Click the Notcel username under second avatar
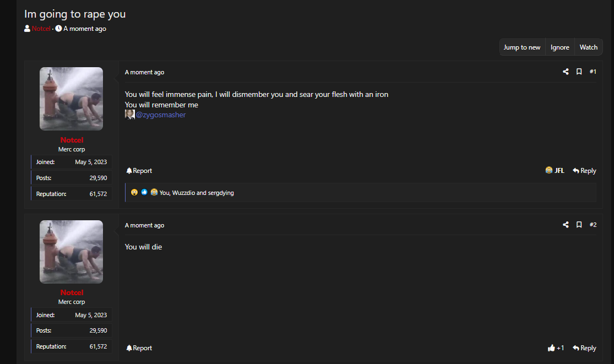This screenshot has width=614, height=364. [72, 292]
